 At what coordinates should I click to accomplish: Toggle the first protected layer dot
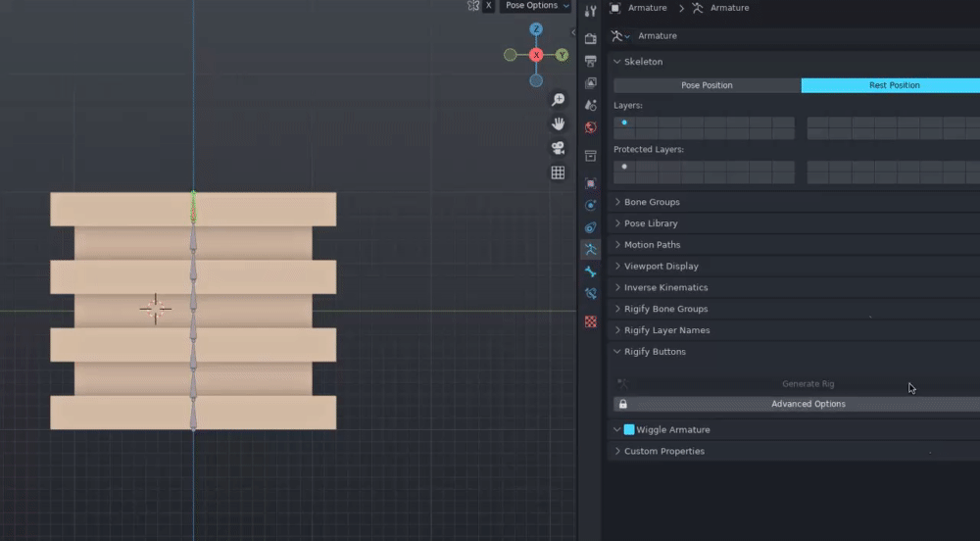pyautogui.click(x=624, y=167)
